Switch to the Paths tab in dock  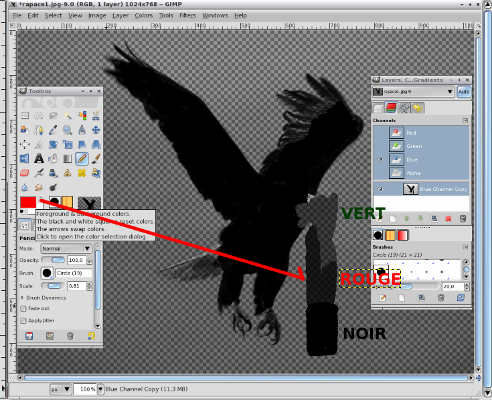click(404, 108)
